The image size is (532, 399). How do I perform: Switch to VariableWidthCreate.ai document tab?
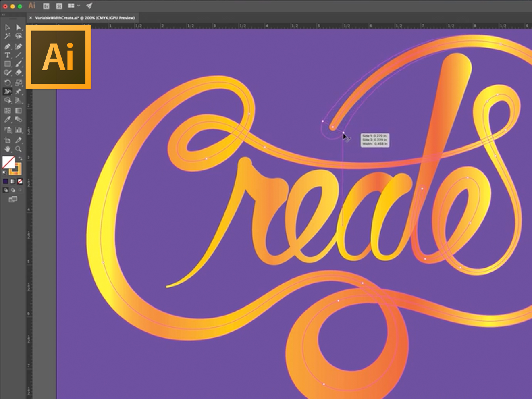tap(85, 18)
